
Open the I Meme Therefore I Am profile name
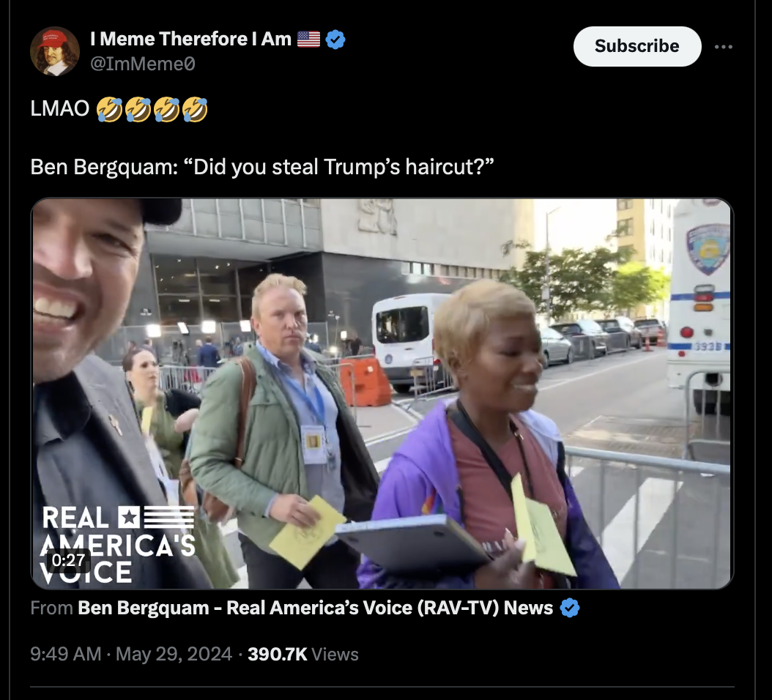(x=191, y=39)
